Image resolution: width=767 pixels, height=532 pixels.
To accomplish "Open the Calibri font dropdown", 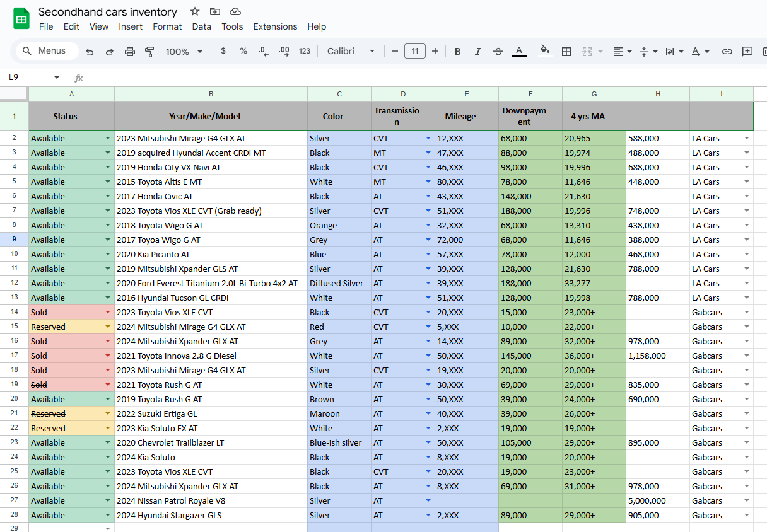I will [x=351, y=52].
